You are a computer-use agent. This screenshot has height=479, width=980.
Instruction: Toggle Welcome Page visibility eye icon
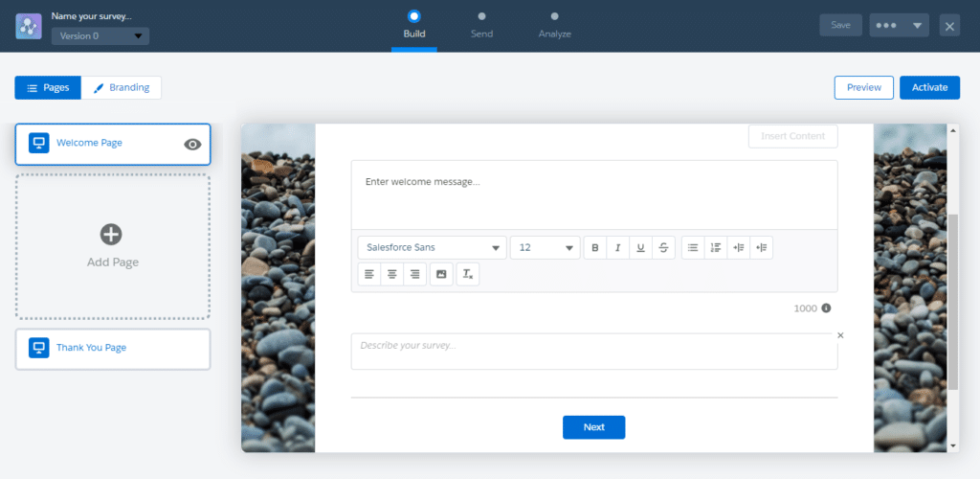point(192,144)
